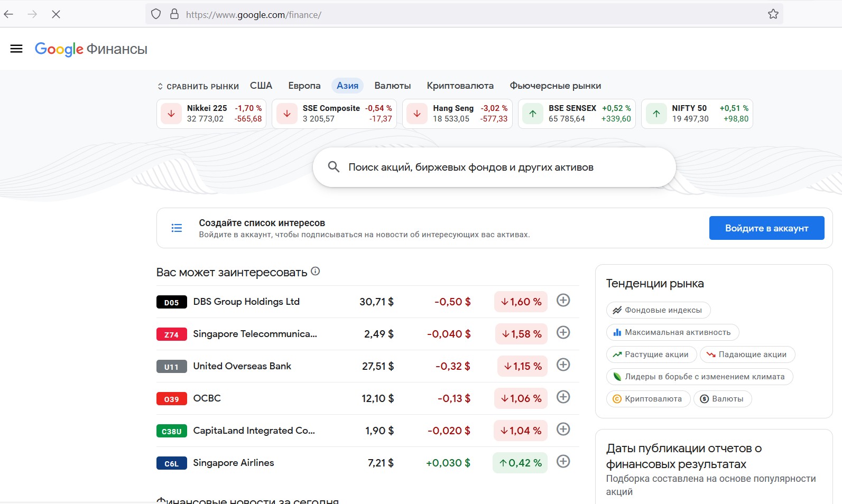This screenshot has height=504, width=842.
Task: Click the C6L ticker badge
Action: pos(172,463)
